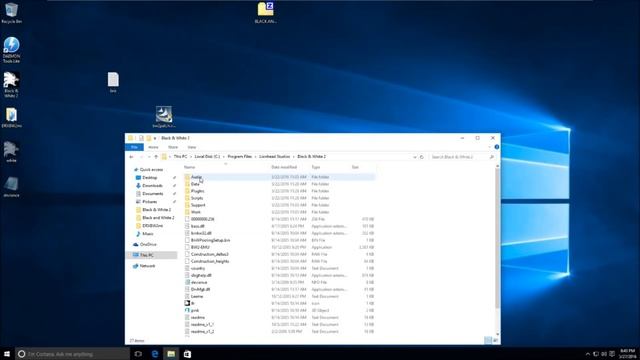
Task: Select the devience desktop icon
Action: (11, 187)
